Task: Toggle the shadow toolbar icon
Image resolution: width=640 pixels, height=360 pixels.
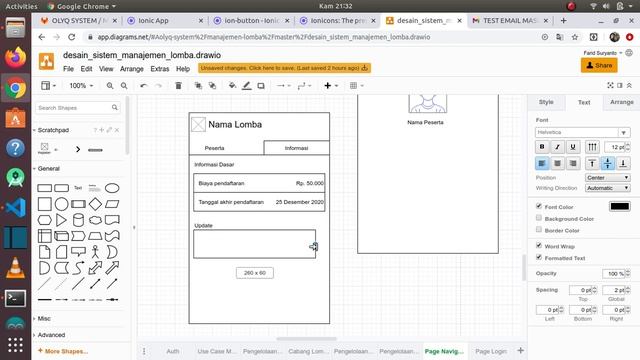Action: click(261, 86)
